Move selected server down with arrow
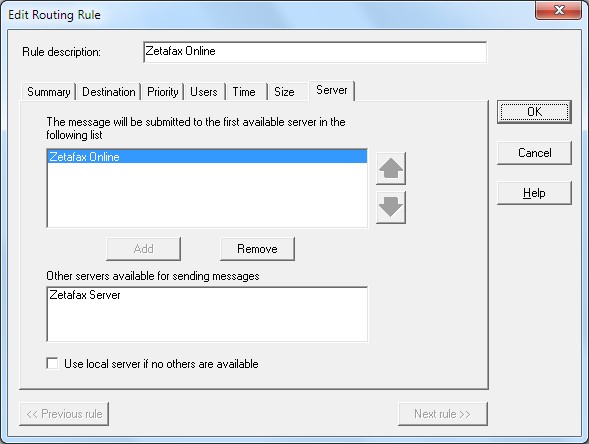This screenshot has width=589, height=444. point(391,207)
